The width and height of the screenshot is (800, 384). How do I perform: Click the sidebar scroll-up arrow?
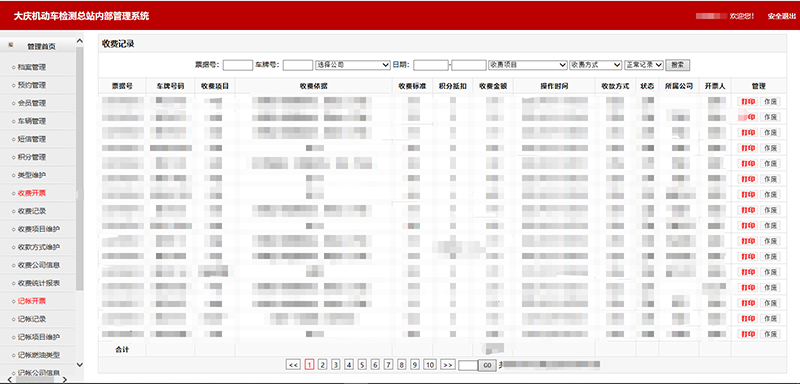coord(80,41)
